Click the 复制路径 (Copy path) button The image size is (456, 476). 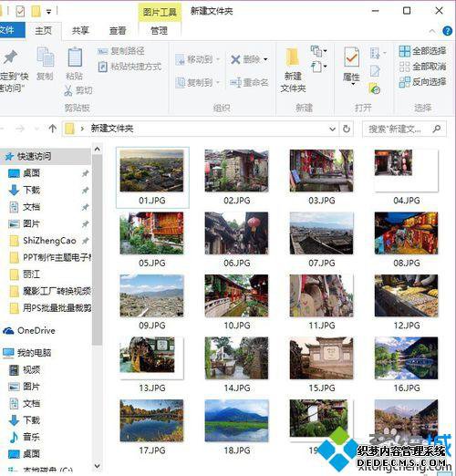coord(121,51)
